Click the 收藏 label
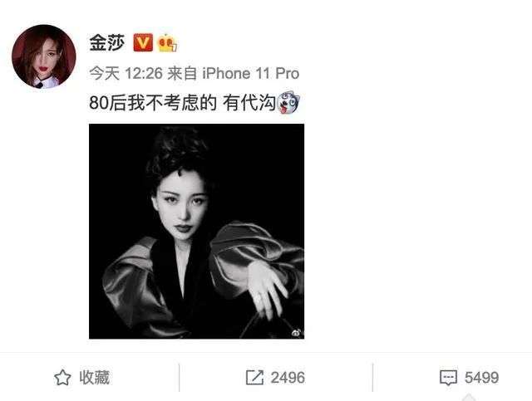Viewport: 532px width, 401px height. [x=95, y=378]
